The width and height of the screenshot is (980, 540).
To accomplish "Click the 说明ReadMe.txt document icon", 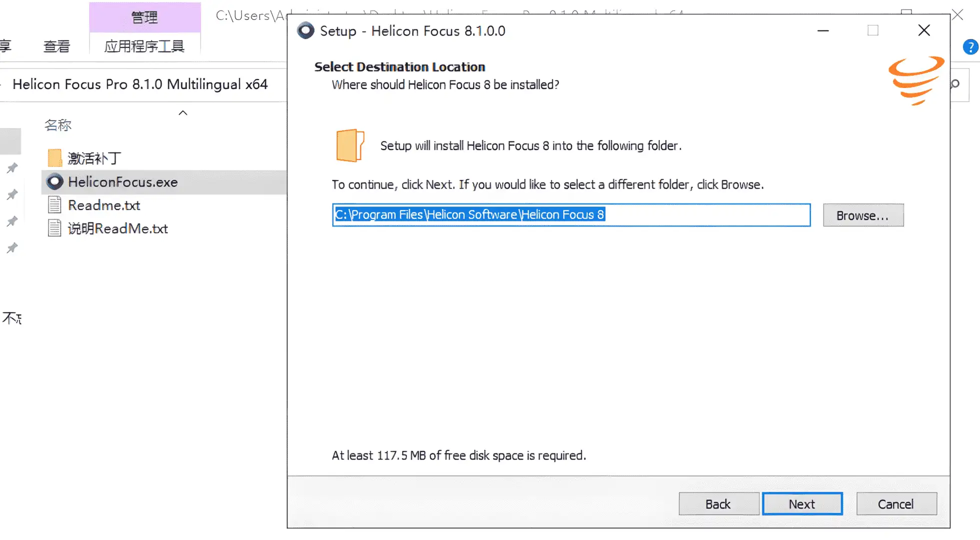I will [x=55, y=228].
